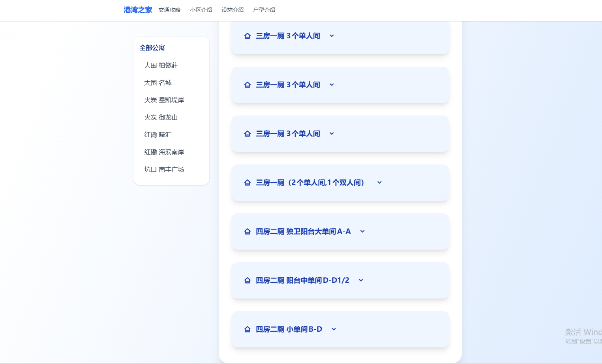Viewport: 602px width, 364px height.
Task: Click the title text 四房二厕 小单间B-D
Action: click(x=289, y=329)
